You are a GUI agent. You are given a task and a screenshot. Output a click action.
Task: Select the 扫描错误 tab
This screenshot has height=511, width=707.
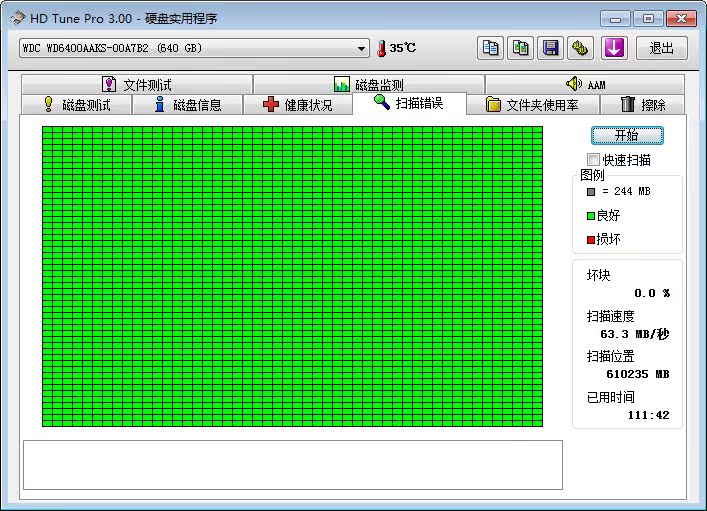pyautogui.click(x=409, y=103)
